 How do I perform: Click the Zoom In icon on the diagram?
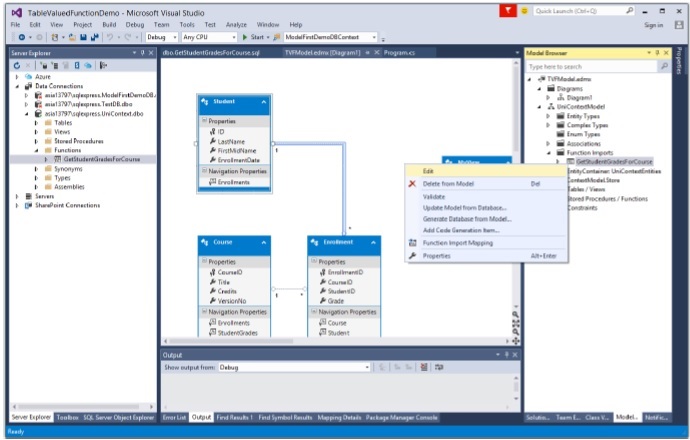pyautogui.click(x=515, y=314)
